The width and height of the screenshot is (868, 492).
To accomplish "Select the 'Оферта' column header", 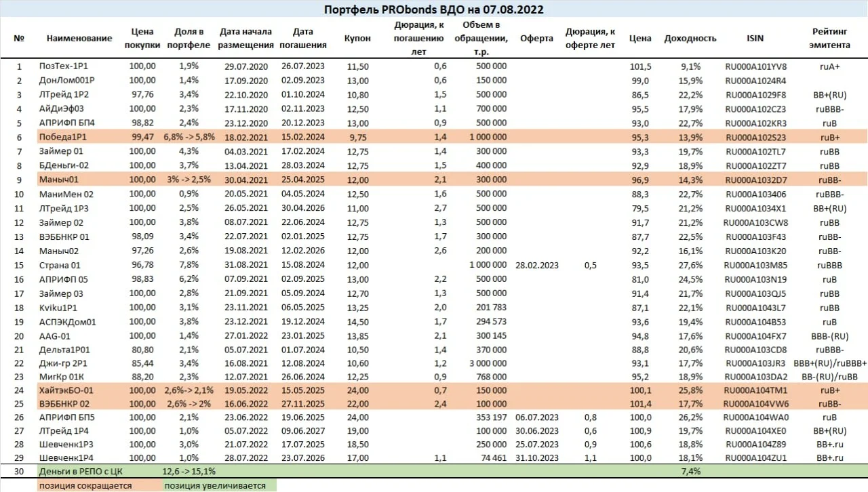I will tap(536, 39).
